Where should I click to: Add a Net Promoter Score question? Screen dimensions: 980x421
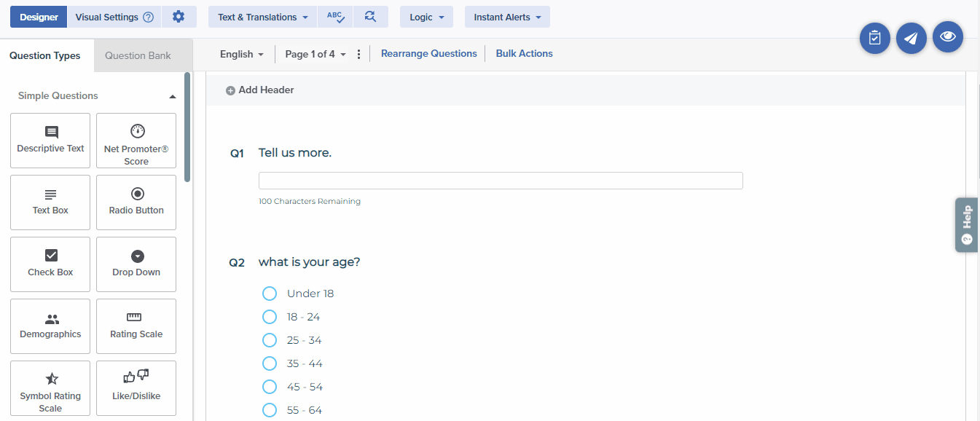click(136, 141)
